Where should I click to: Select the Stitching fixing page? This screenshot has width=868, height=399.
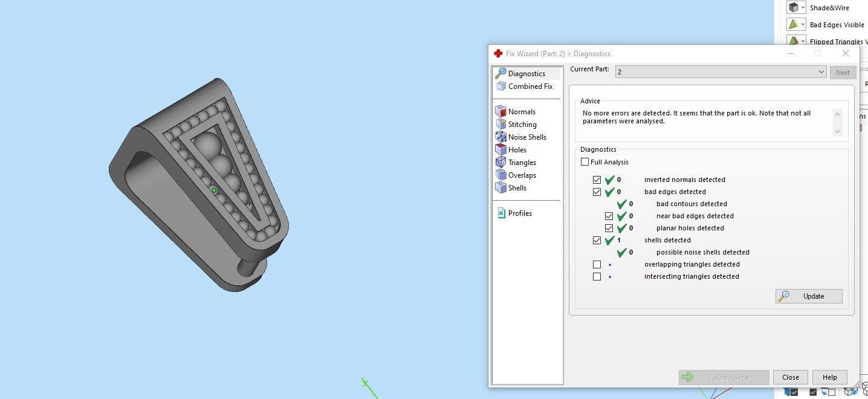pyautogui.click(x=516, y=125)
